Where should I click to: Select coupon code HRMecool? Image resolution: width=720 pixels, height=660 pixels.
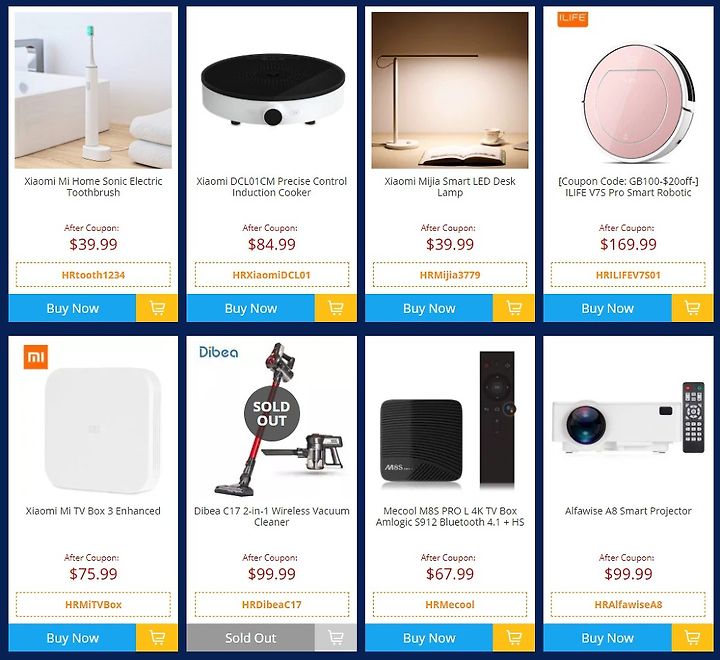pos(450,604)
